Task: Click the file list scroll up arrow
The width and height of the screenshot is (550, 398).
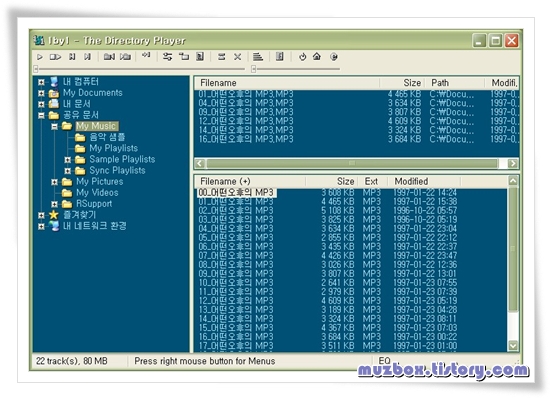Action: pos(513,181)
